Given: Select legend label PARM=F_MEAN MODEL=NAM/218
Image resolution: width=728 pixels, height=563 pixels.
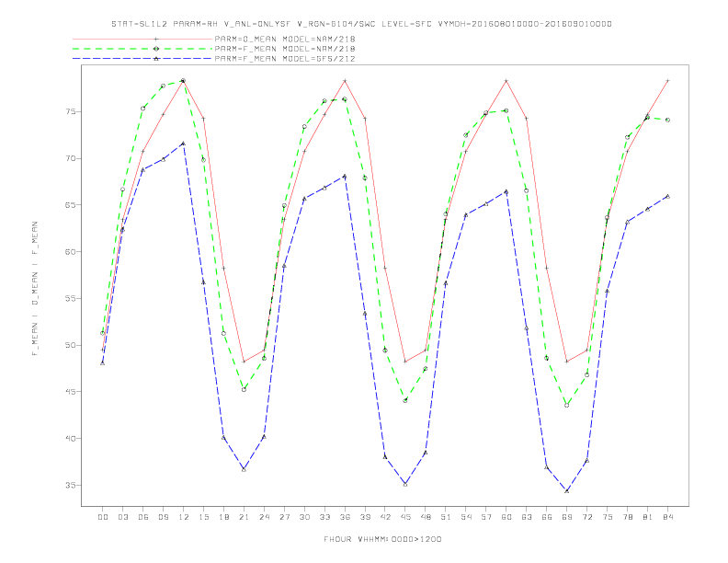Looking at the screenshot, I should click(x=285, y=49).
